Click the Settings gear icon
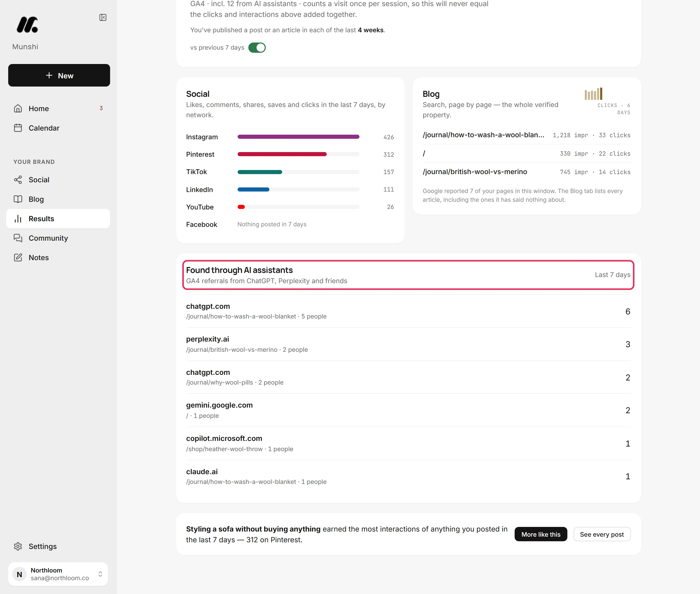Viewport: 700px width, 594px height. (18, 546)
